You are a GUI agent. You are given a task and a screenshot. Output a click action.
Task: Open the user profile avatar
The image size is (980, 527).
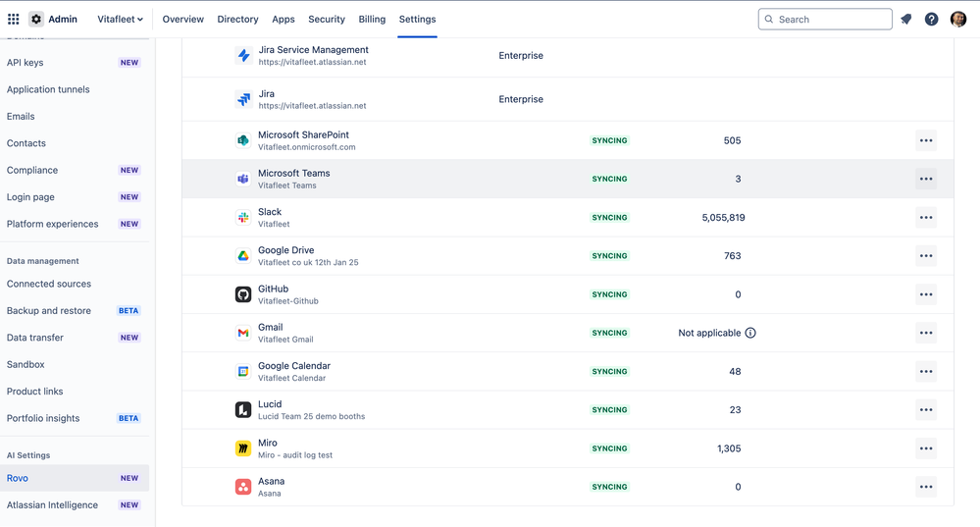[958, 20]
